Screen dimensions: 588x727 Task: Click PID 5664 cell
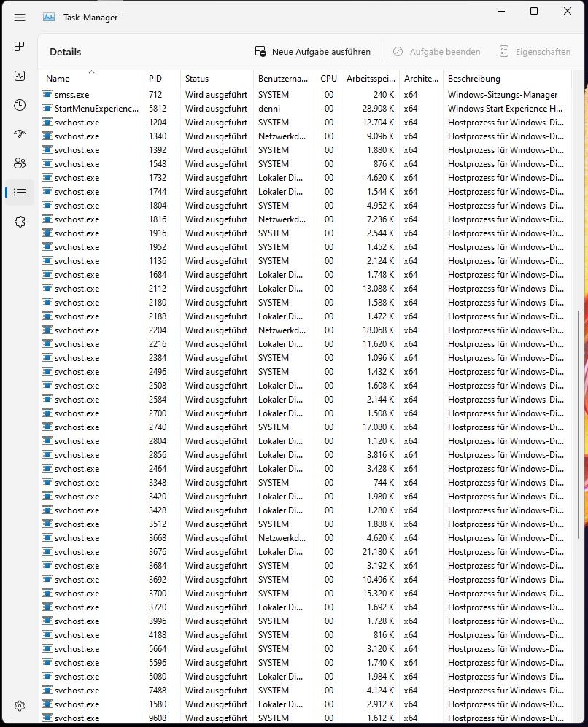coord(157,649)
